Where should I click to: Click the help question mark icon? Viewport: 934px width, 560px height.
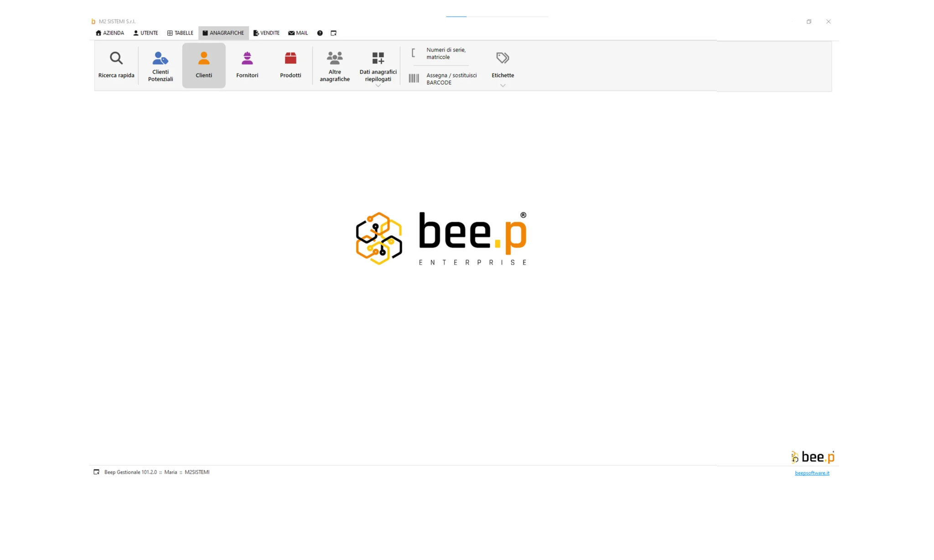(x=320, y=33)
